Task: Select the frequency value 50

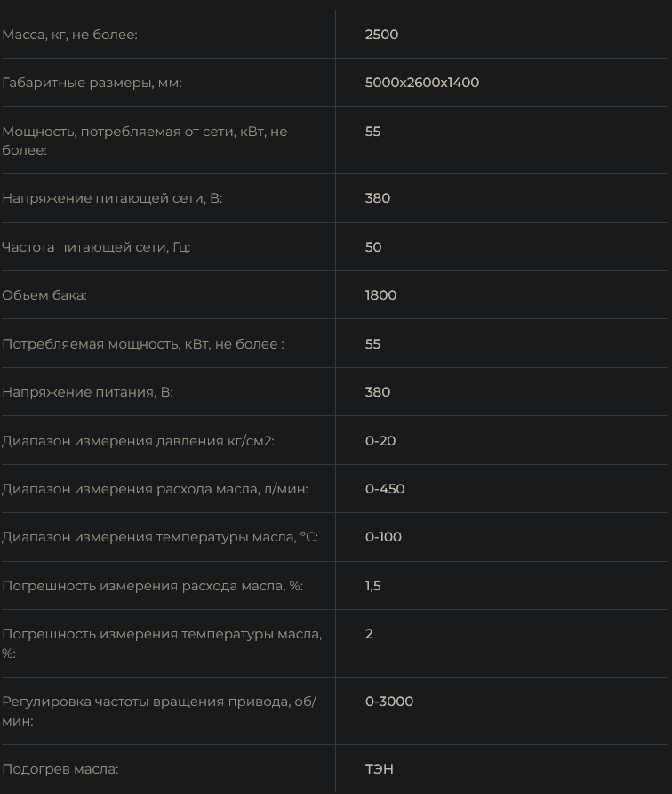Action: pyautogui.click(x=373, y=247)
